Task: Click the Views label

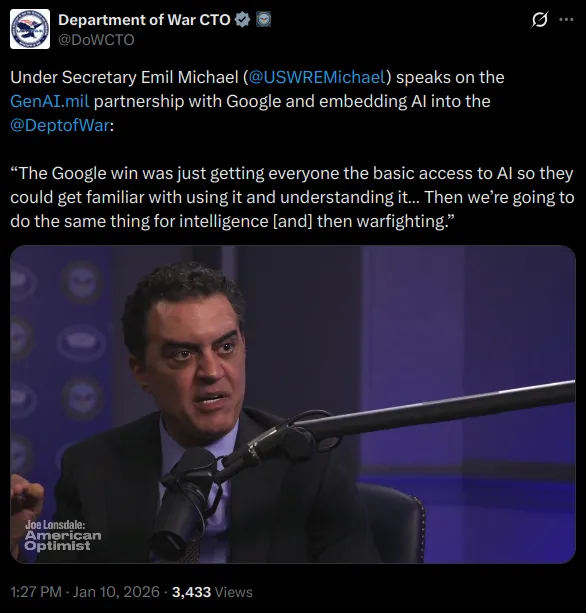Action: [x=234, y=592]
